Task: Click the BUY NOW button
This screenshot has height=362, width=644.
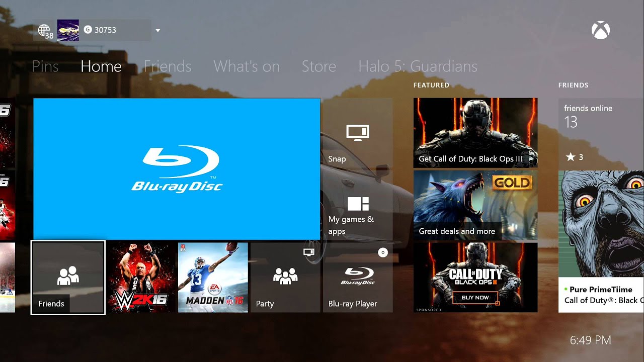Action: click(x=475, y=298)
